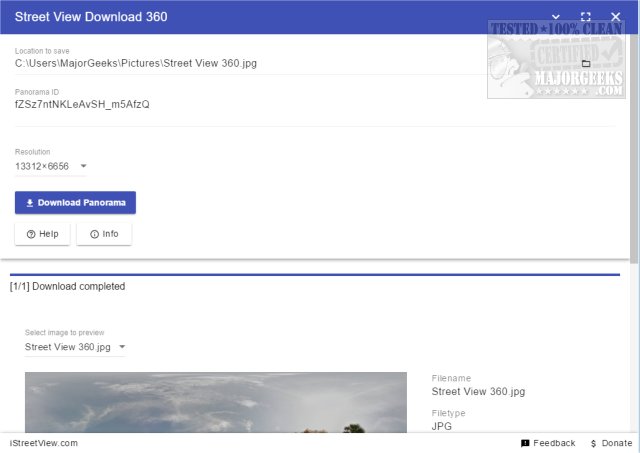The image size is (640, 453).
Task: Open the Info button
Action: coord(104,234)
